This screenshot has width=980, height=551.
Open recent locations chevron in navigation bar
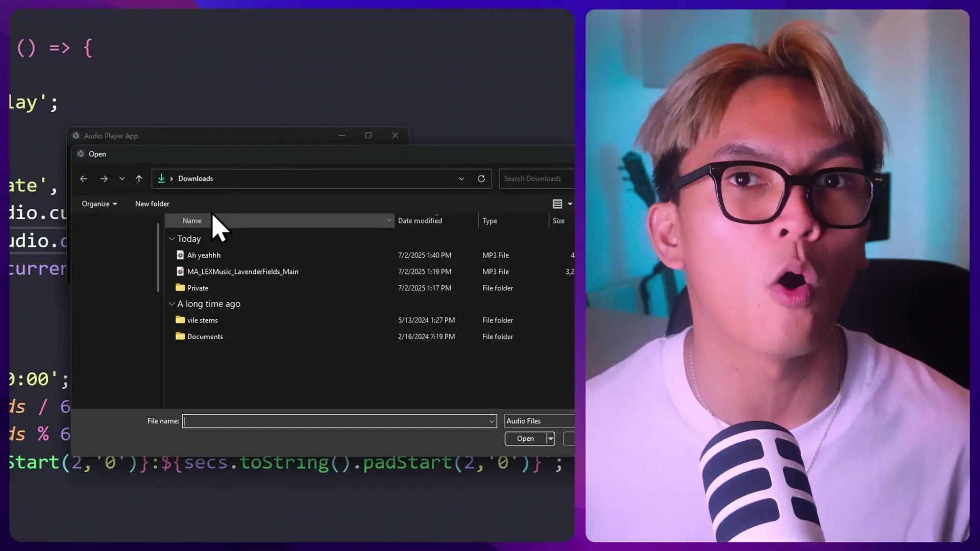click(121, 179)
